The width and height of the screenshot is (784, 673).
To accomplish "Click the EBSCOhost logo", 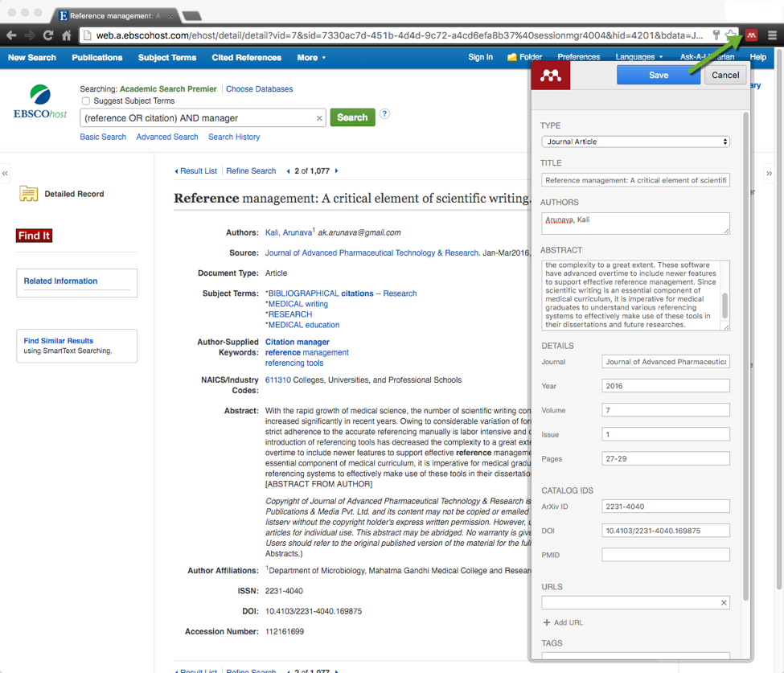I will tap(40, 102).
